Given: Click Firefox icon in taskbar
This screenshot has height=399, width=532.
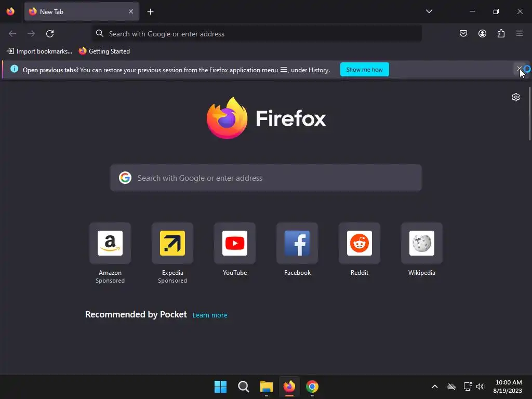Looking at the screenshot, I should [289, 387].
